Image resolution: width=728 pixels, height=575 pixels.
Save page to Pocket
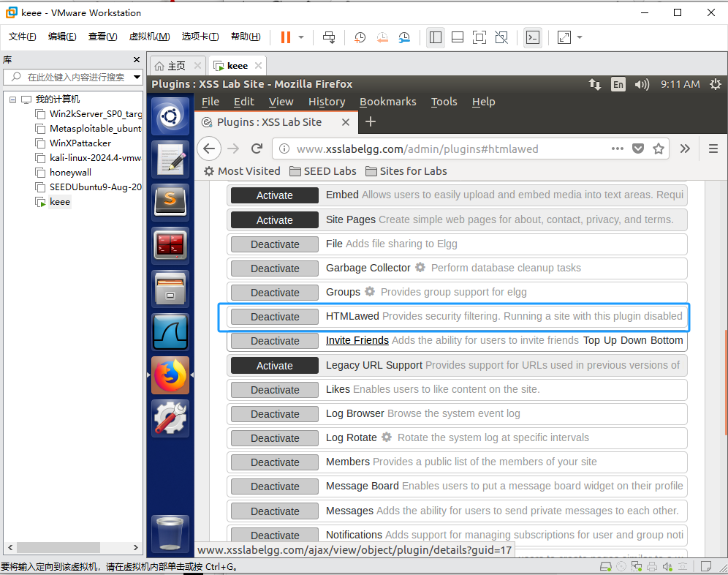coord(638,149)
